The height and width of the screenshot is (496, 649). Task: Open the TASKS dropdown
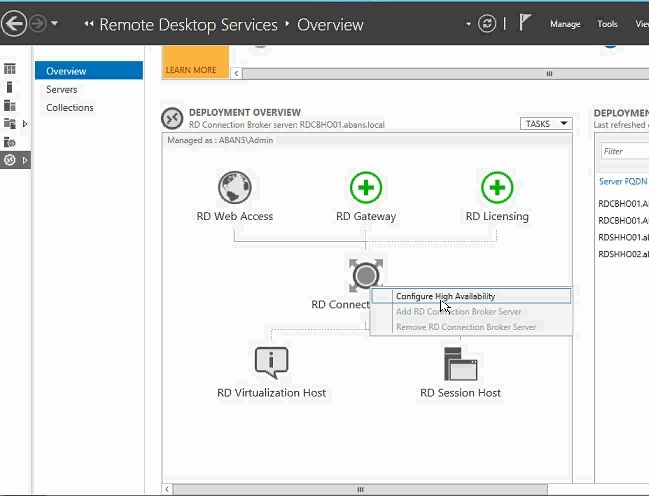click(x=546, y=124)
